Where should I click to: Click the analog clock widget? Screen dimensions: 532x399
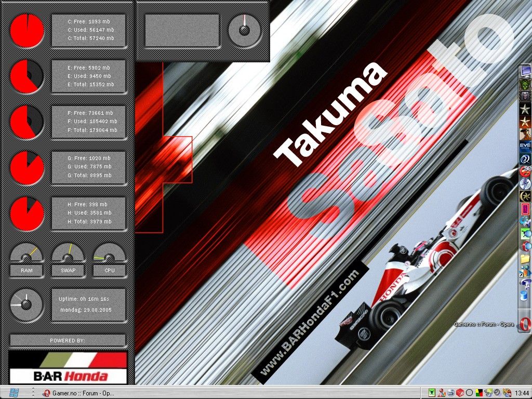click(x=26, y=304)
